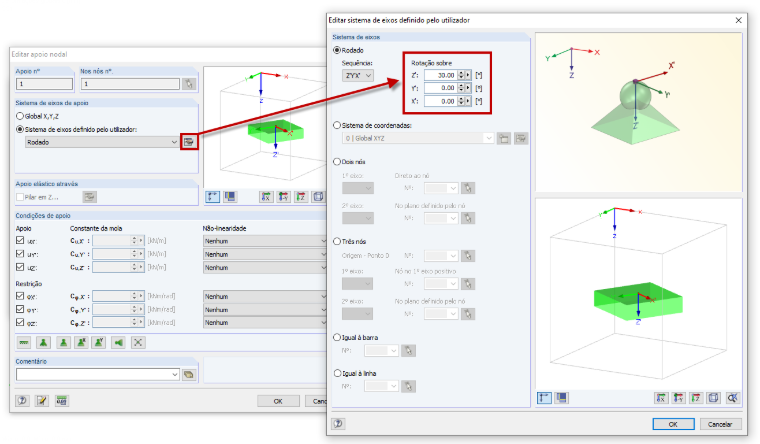
Task: Open units settings icon at bottom left
Action: (62, 401)
